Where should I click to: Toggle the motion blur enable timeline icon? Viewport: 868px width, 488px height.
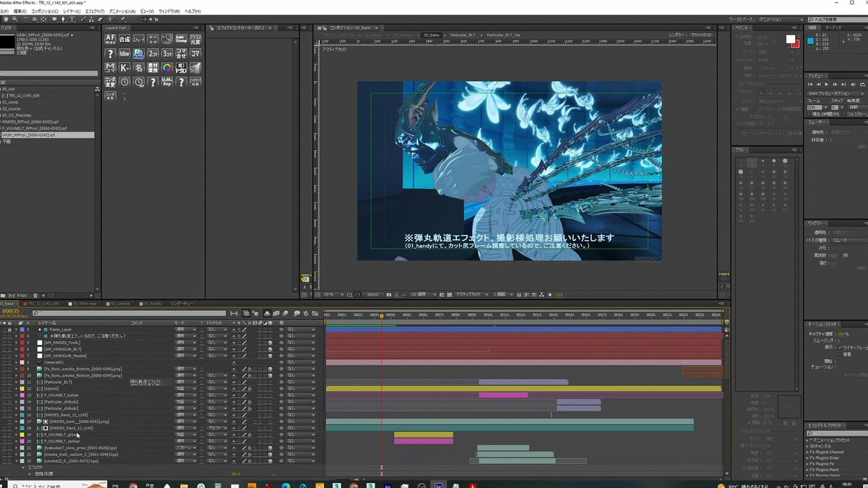285,313
